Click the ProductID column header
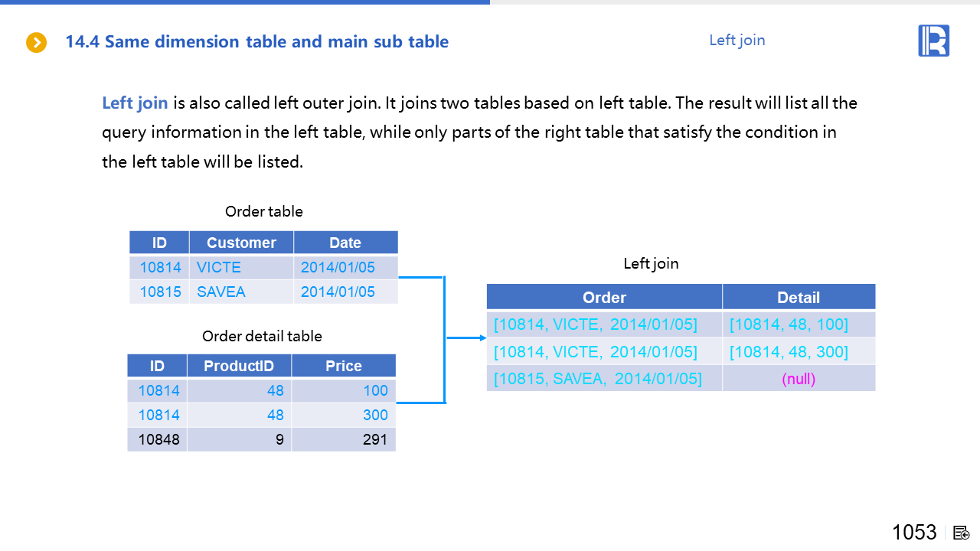 (239, 366)
